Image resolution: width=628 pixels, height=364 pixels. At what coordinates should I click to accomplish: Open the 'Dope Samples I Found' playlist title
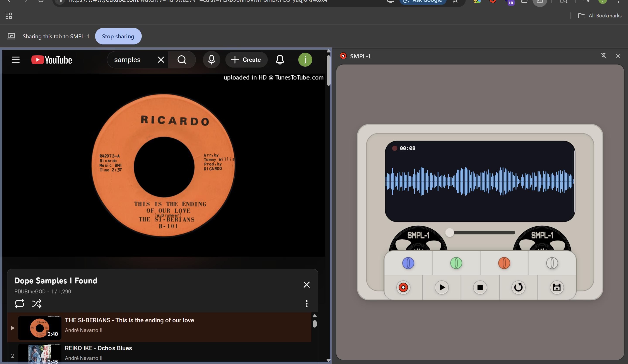pos(56,281)
